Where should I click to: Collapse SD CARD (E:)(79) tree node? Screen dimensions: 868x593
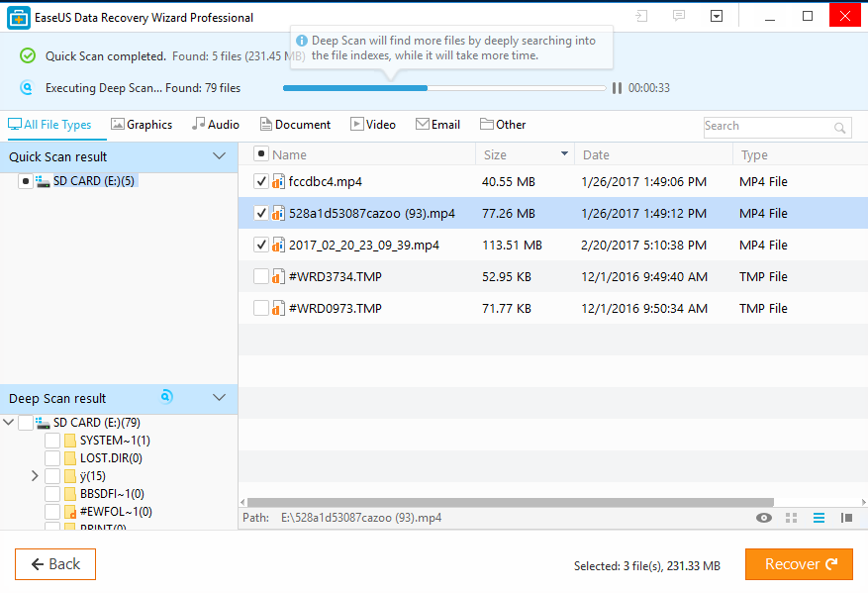click(x=8, y=423)
